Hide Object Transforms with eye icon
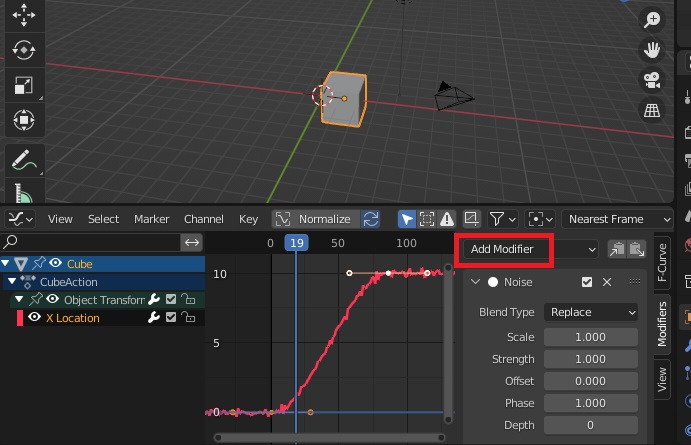Image resolution: width=691 pixels, height=445 pixels. pyautogui.click(x=52, y=299)
